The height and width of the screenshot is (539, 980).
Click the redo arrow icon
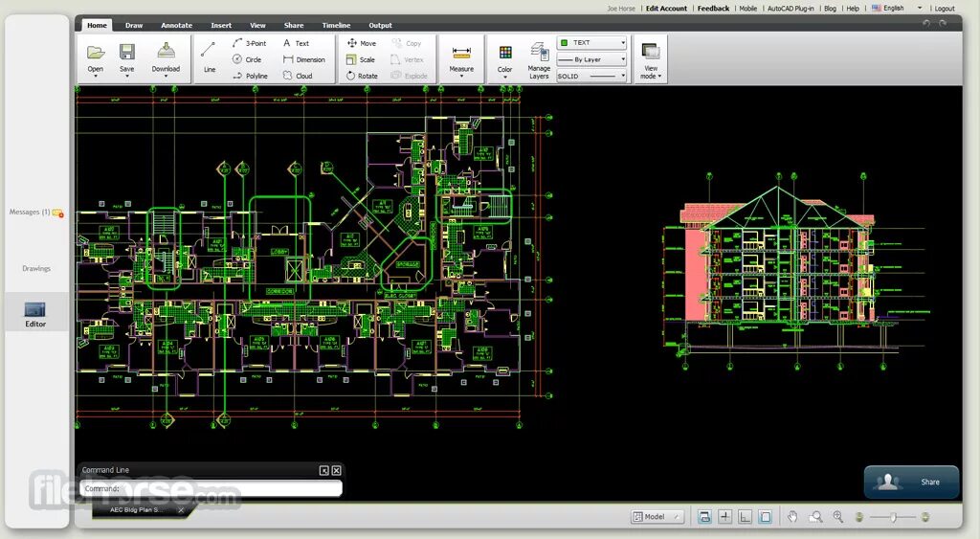click(943, 23)
